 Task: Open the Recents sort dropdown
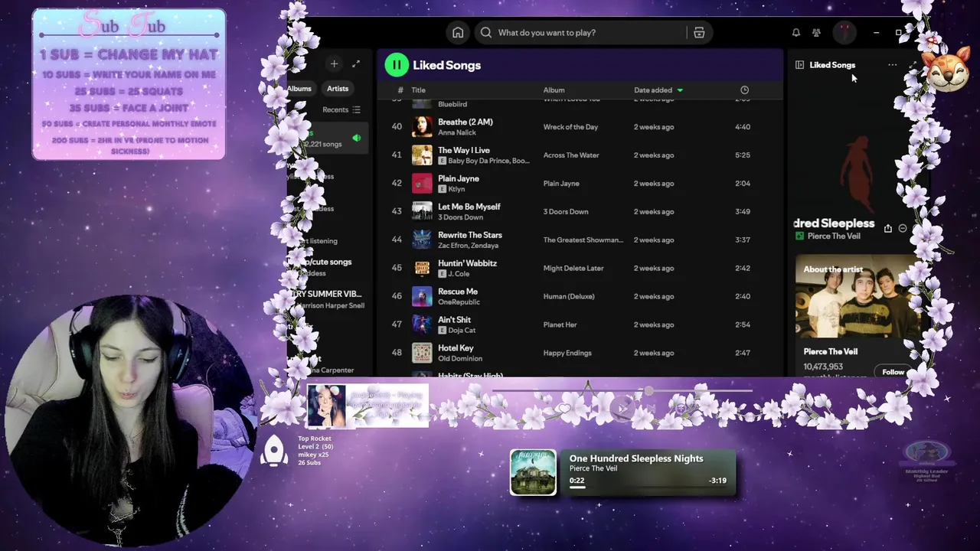point(341,109)
